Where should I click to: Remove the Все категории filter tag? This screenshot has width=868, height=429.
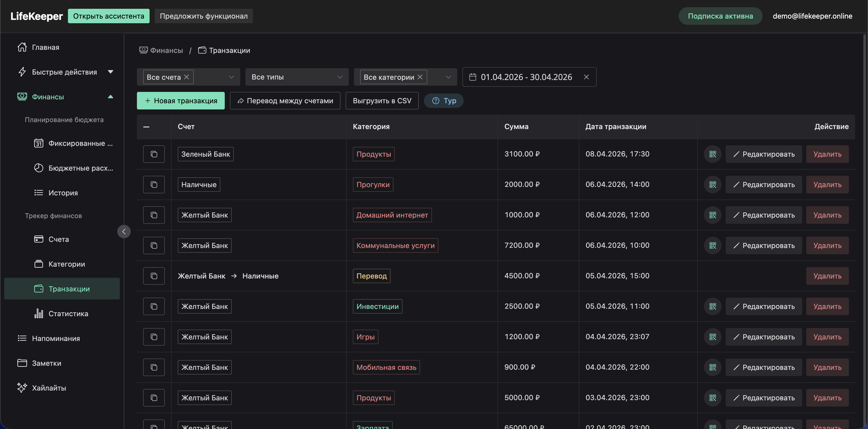coord(420,77)
